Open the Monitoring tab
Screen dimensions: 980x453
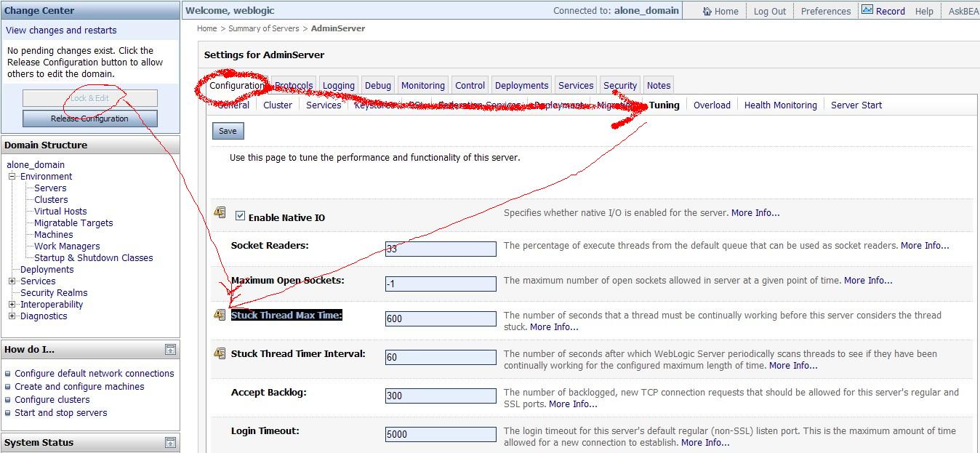click(x=423, y=85)
